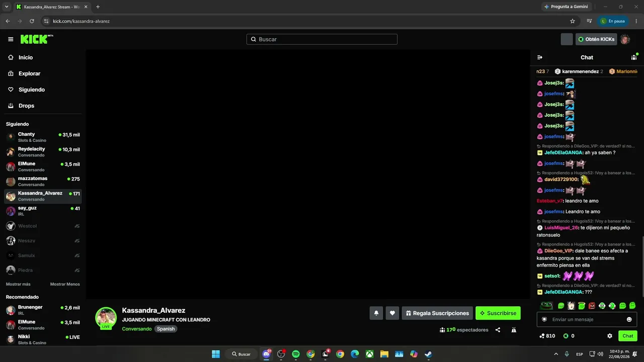The width and height of the screenshot is (644, 362).
Task: Bookmark this page with the star
Action: [x=573, y=21]
